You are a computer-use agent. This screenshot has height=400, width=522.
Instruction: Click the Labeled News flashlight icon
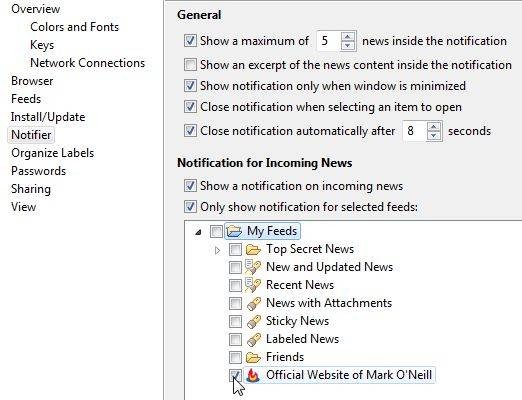[253, 339]
